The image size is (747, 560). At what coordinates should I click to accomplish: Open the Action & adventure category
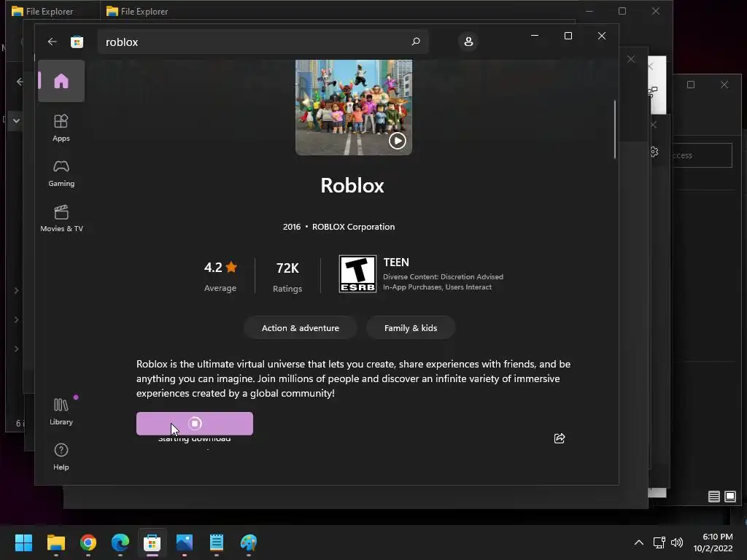300,328
